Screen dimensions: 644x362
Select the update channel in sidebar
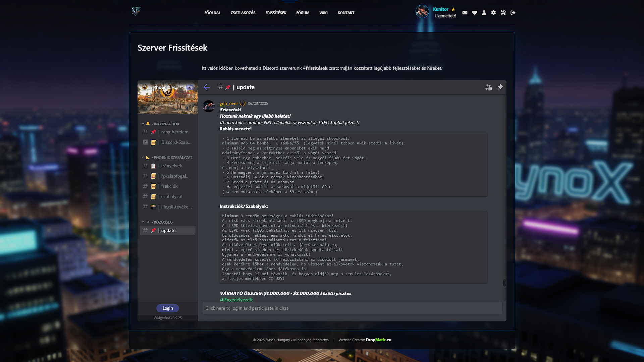pos(168,231)
